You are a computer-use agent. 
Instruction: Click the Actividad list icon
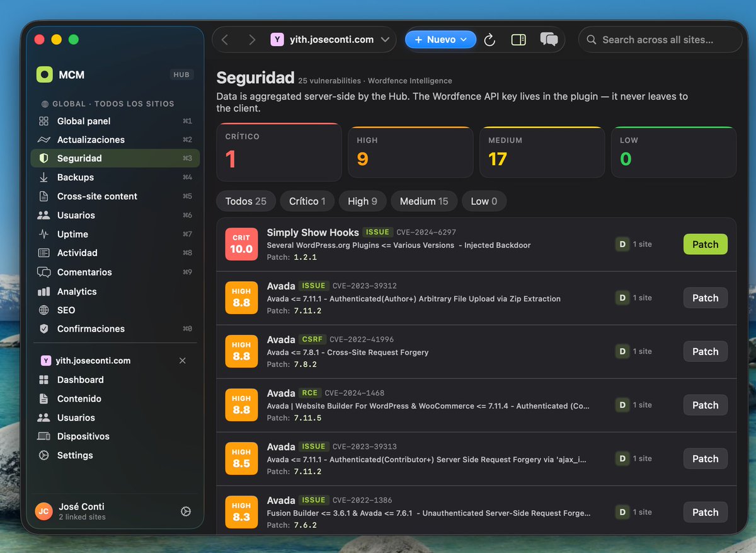pos(43,253)
